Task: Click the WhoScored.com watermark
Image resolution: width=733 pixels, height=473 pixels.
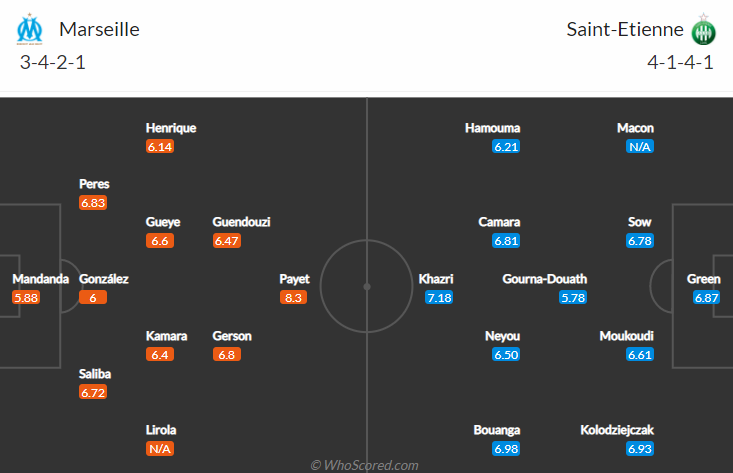Action: (365, 465)
